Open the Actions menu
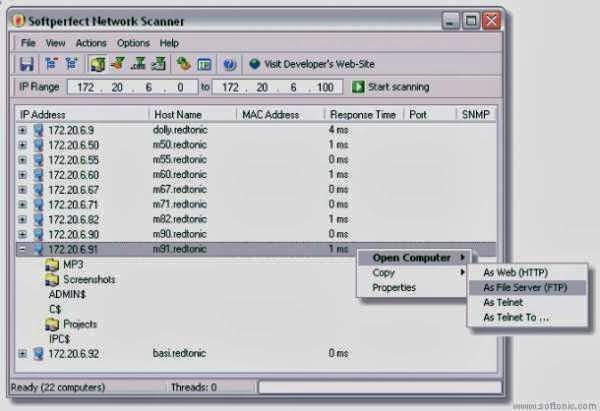 coord(91,43)
